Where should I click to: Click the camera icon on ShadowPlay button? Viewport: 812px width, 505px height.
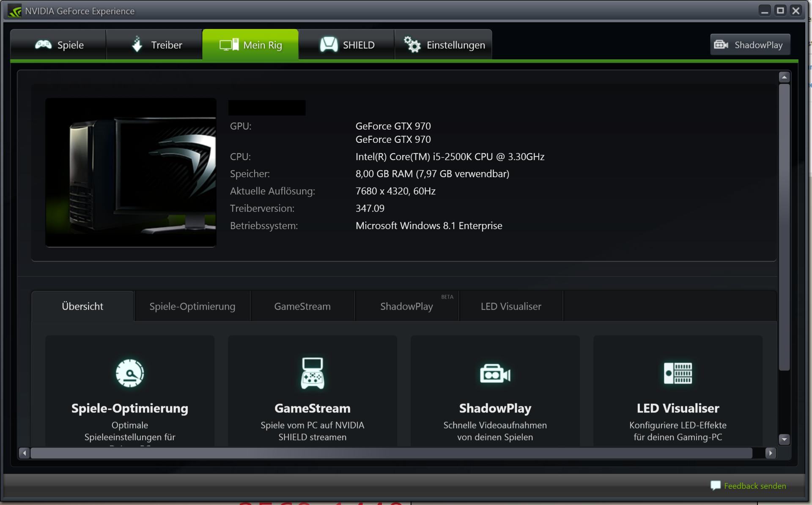pyautogui.click(x=721, y=45)
